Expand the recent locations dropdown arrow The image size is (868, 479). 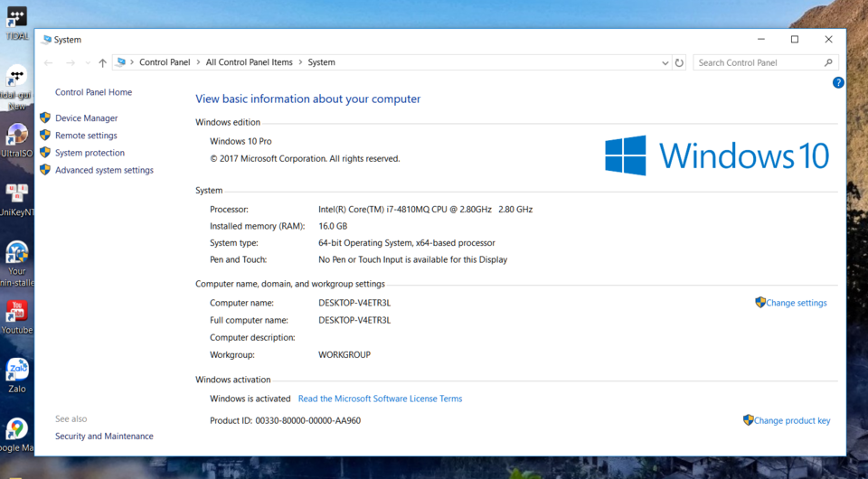(88, 62)
